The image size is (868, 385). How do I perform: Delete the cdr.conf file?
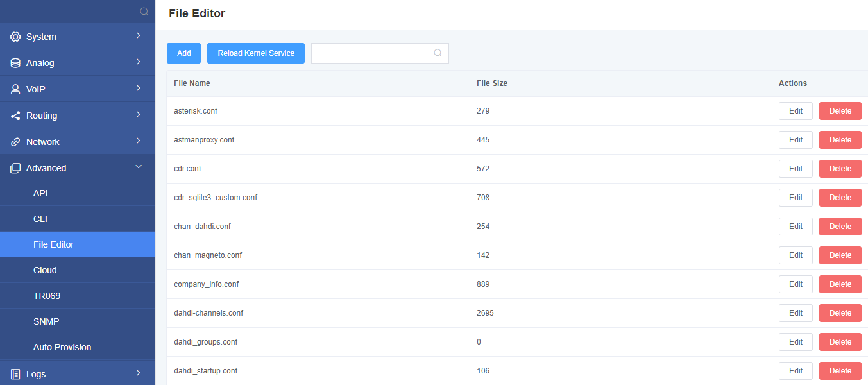pyautogui.click(x=840, y=169)
